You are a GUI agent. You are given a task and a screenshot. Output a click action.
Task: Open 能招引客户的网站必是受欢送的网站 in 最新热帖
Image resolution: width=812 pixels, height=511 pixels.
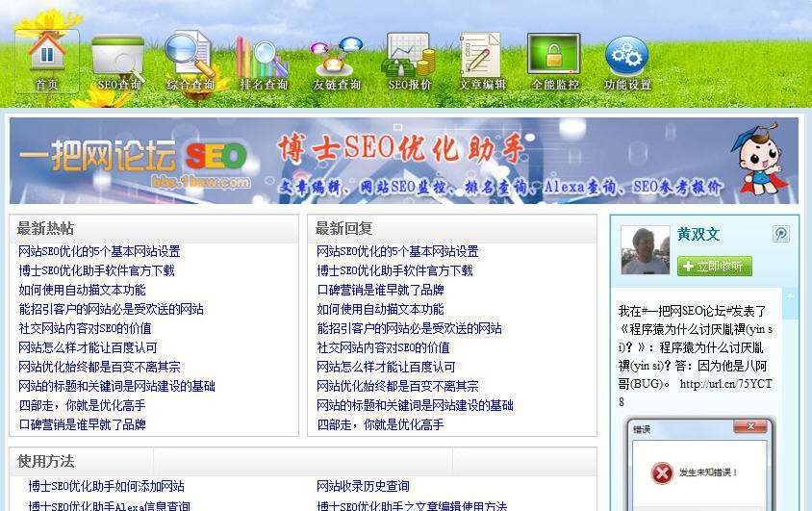coord(111,309)
